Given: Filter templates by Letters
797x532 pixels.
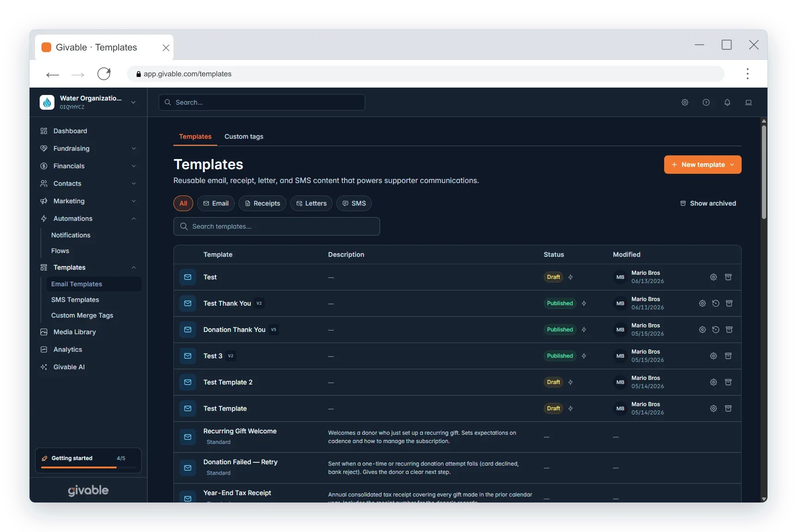Looking at the screenshot, I should click(x=311, y=203).
